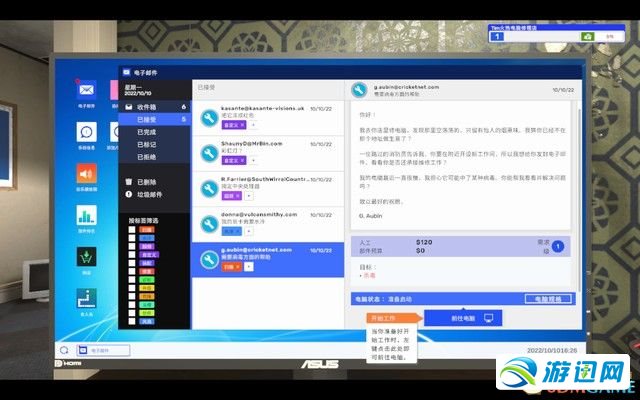
Task: Open the green download shop icon
Action: pyautogui.click(x=87, y=255)
